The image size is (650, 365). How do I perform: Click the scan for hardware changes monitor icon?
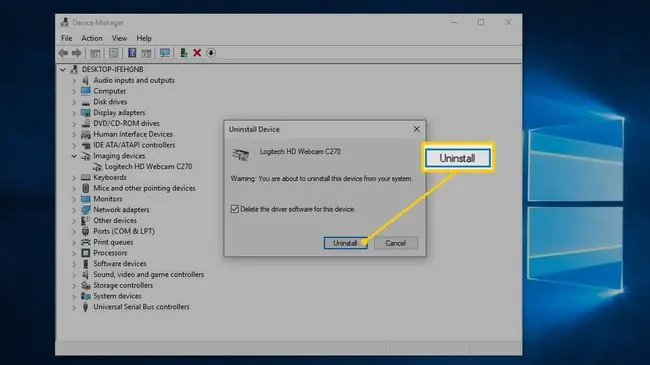[x=165, y=53]
